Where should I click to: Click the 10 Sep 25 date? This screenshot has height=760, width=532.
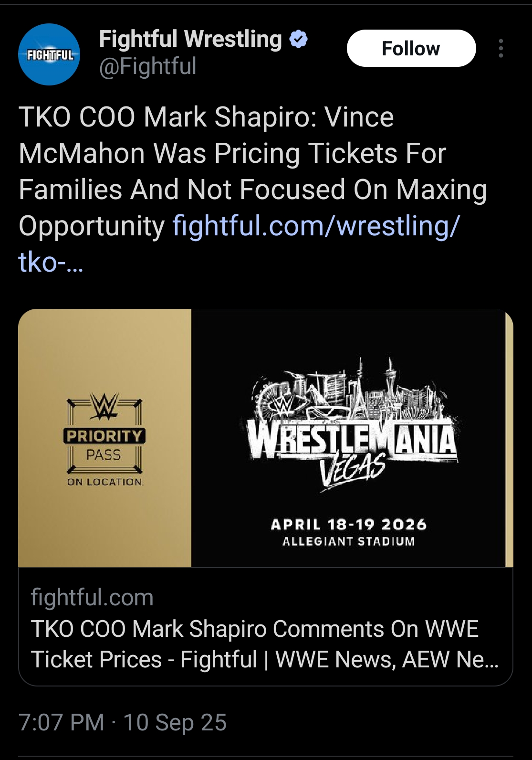pyautogui.click(x=175, y=722)
